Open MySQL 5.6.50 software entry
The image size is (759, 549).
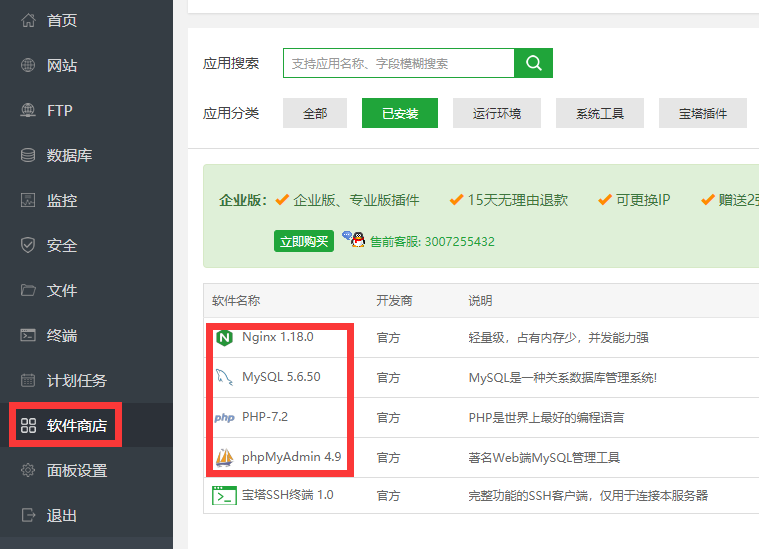281,377
